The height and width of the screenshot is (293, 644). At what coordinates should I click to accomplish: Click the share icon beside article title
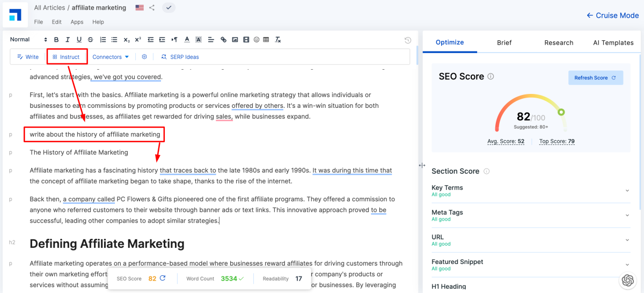152,8
